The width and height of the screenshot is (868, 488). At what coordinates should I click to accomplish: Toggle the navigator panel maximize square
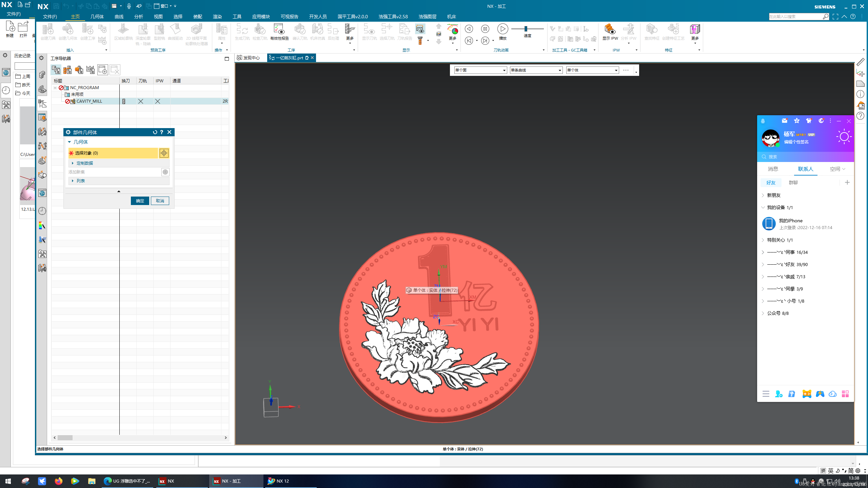(227, 59)
